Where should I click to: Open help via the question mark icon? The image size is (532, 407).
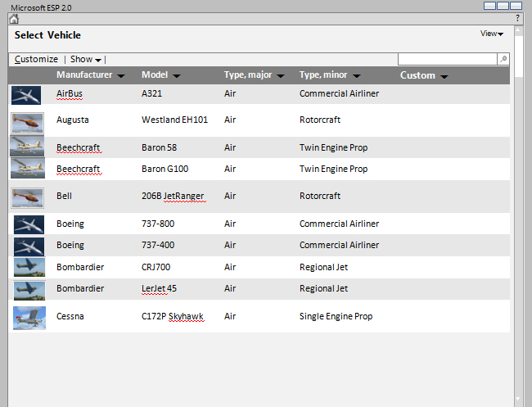tap(517, 18)
